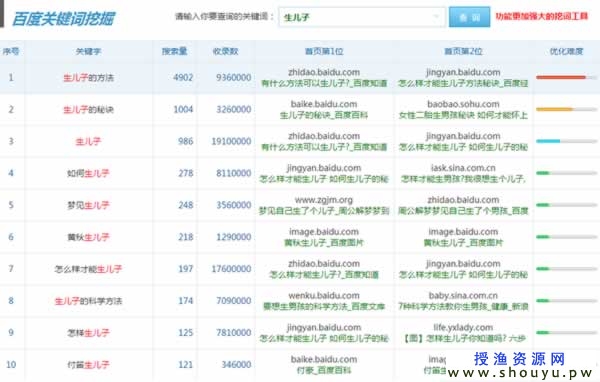Viewport: 600px width, 382px height.
Task: Click search volume 278
Action: pyautogui.click(x=186, y=173)
